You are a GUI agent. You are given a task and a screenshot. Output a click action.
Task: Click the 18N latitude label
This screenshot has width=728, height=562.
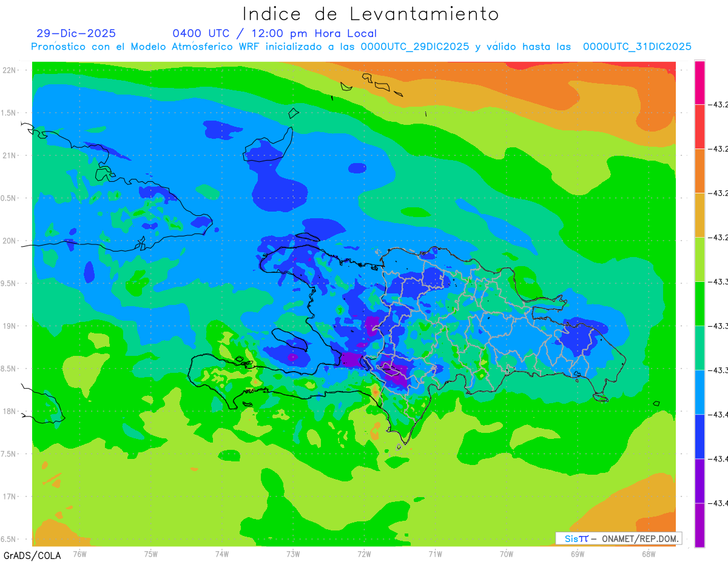coord(9,411)
